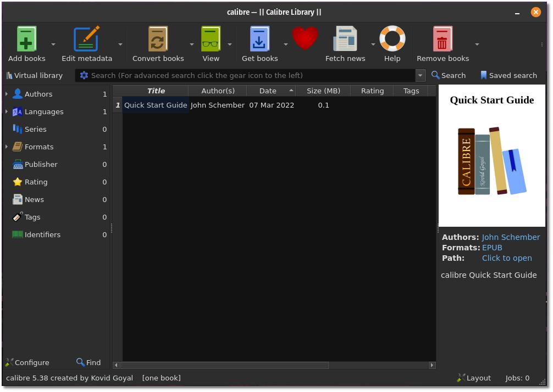Click Configure in the tag browser
Screen dimensions: 553x392
[x=27, y=362]
